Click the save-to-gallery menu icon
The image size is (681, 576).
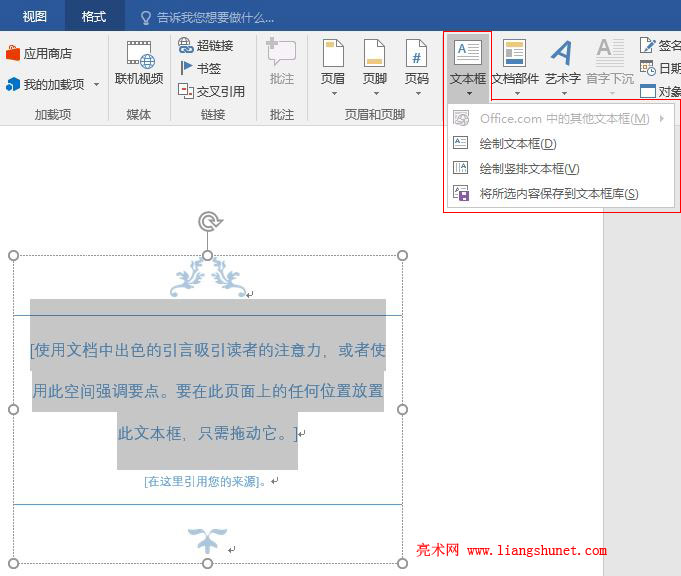461,193
